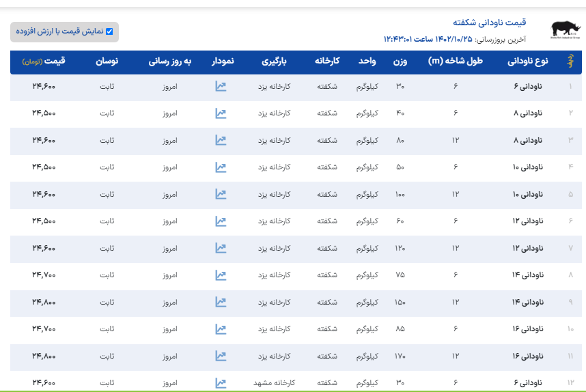Open the price chart icon in row 1
The width and height of the screenshot is (586, 392).
point(221,87)
